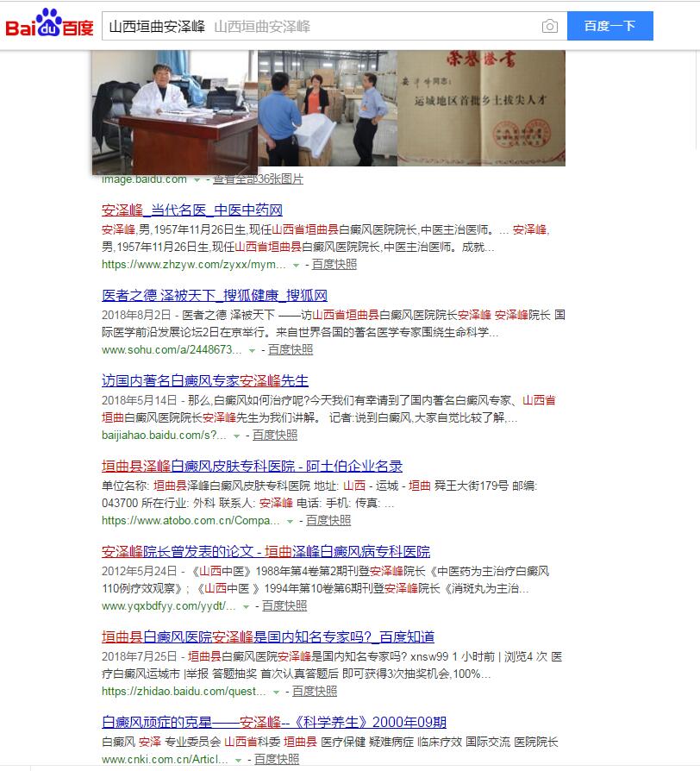Image resolution: width=700 pixels, height=771 pixels.
Task: Expand arrow beside baijiahao.baidu.com URL
Action: coord(236,436)
